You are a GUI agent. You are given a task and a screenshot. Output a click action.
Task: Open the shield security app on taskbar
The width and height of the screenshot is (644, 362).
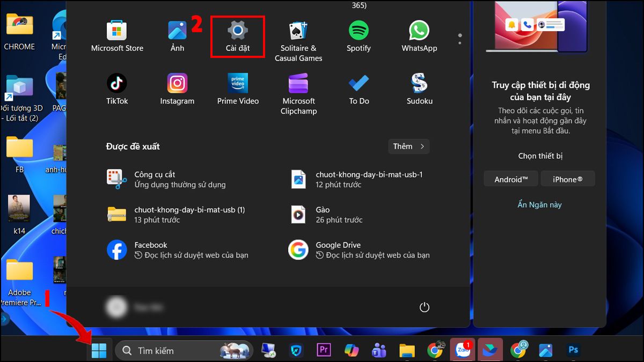point(296,350)
